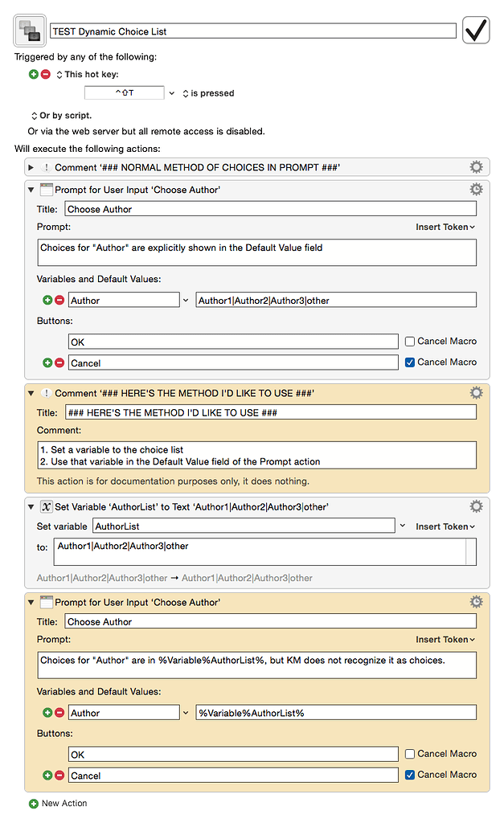Collapse the second Prompt for User Input action

click(31, 603)
